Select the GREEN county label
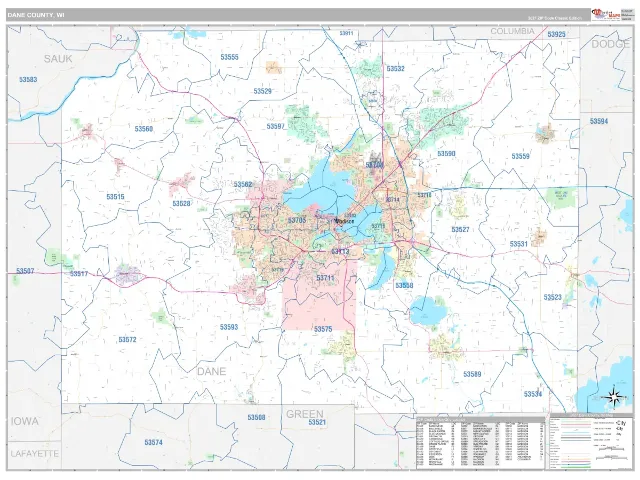 [304, 414]
